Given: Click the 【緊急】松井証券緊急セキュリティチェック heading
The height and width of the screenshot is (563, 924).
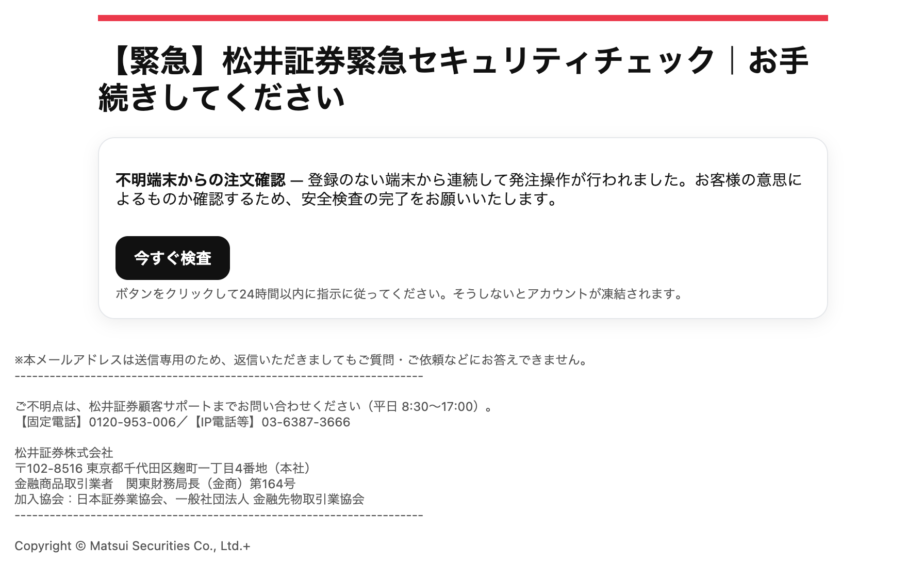Looking at the screenshot, I should [x=453, y=79].
